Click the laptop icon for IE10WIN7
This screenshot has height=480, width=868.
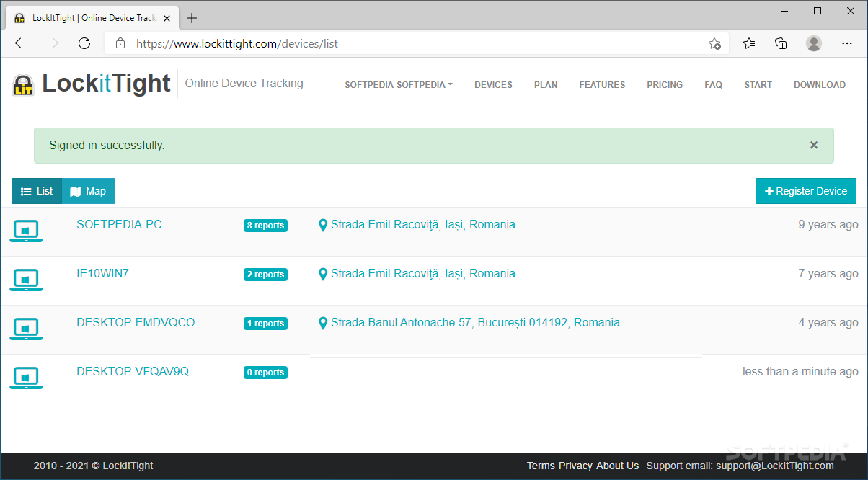point(26,280)
